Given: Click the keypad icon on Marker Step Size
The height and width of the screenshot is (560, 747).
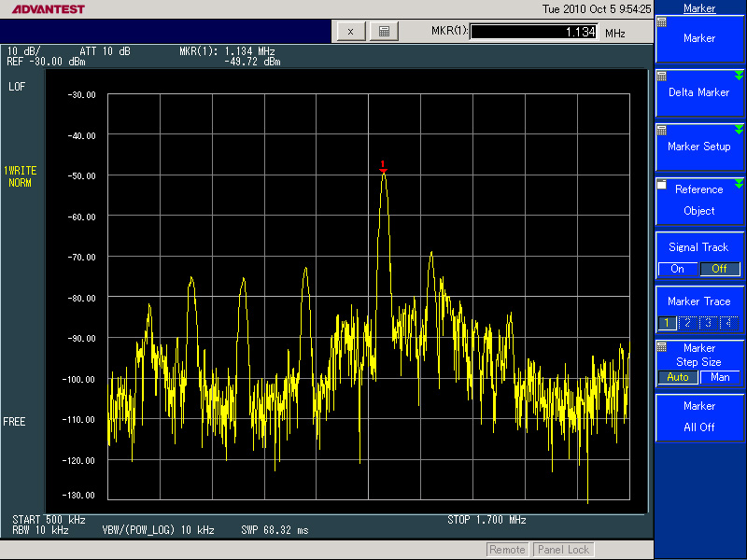Looking at the screenshot, I should (662, 345).
